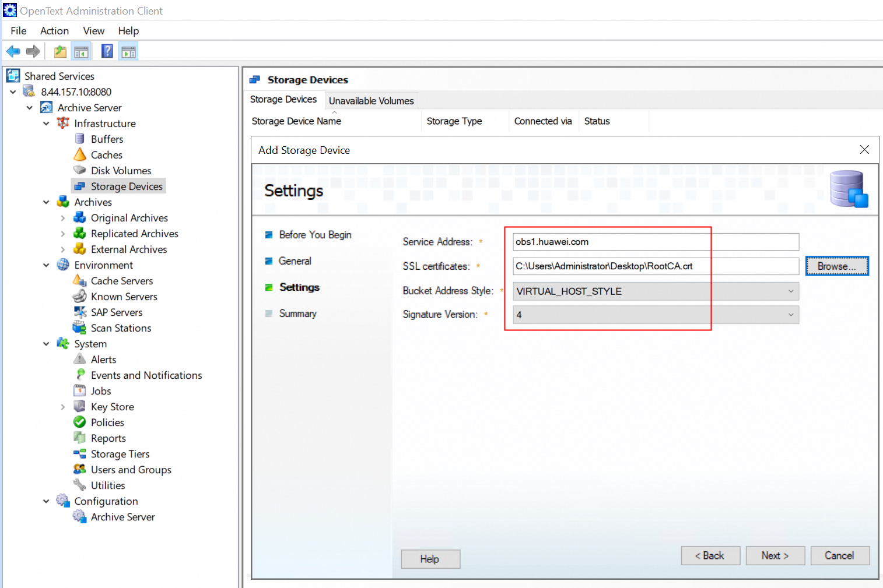Click the Infrastructure node icon
This screenshot has height=588, width=883.
point(63,123)
